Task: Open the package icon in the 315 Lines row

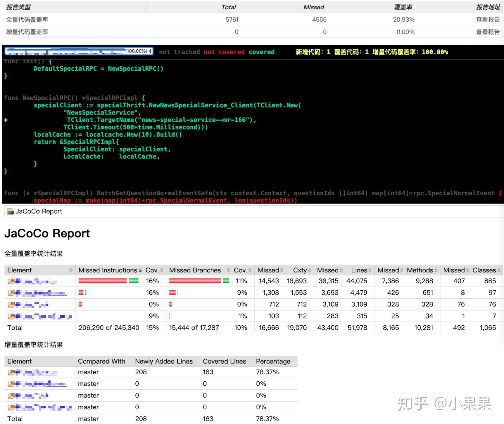Action: pyautogui.click(x=11, y=316)
